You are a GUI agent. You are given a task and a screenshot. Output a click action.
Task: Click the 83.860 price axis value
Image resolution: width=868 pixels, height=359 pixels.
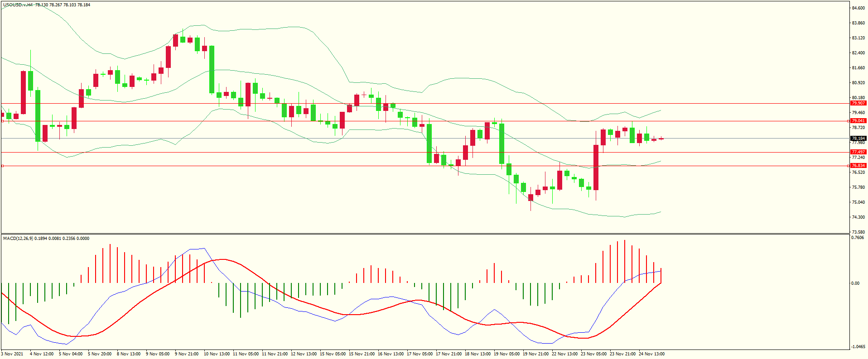[858, 23]
